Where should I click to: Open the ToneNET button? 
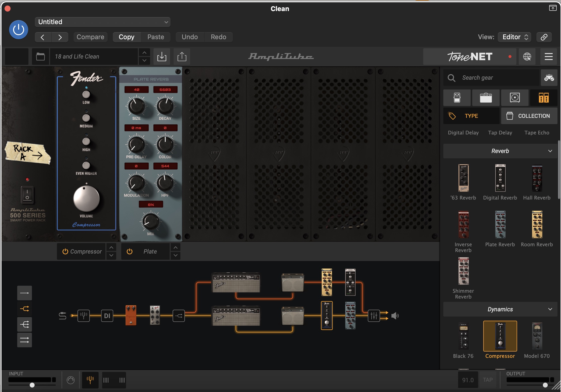click(x=469, y=57)
